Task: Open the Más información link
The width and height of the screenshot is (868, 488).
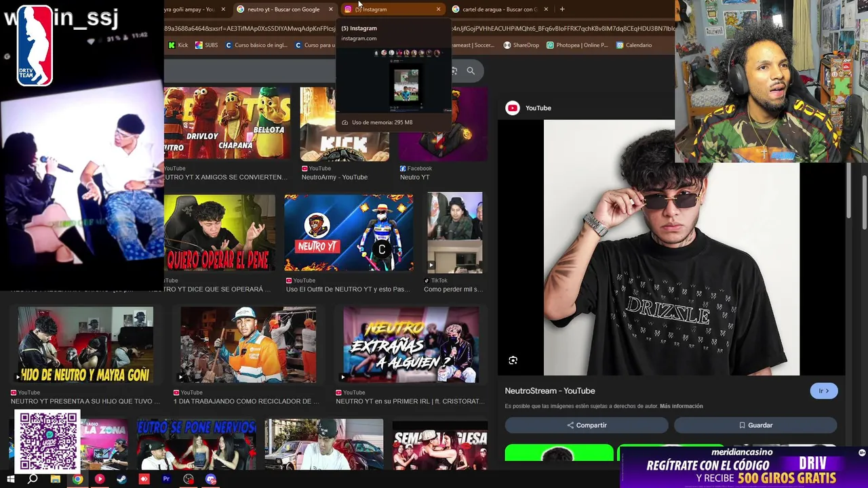Action: pyautogui.click(x=681, y=406)
